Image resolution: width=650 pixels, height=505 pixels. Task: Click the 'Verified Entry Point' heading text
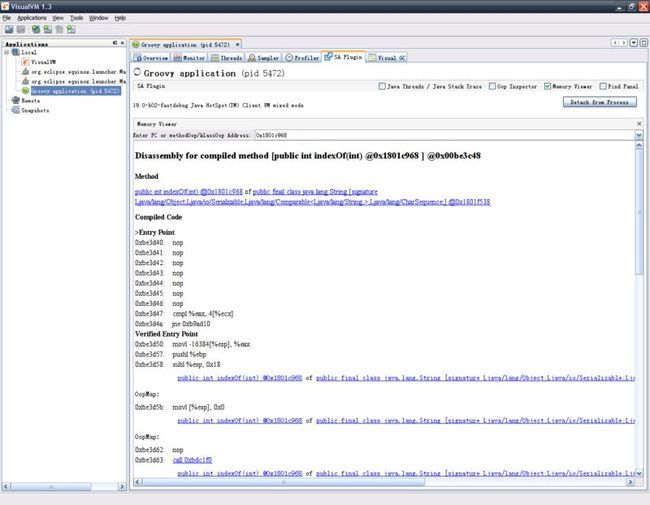(x=166, y=334)
